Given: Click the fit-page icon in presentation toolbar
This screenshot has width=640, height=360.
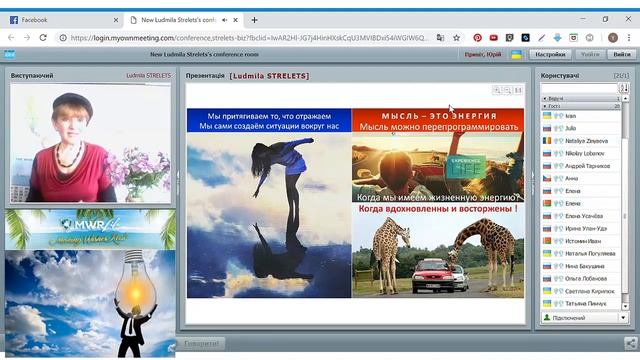Looking at the screenshot, I should (x=518, y=90).
